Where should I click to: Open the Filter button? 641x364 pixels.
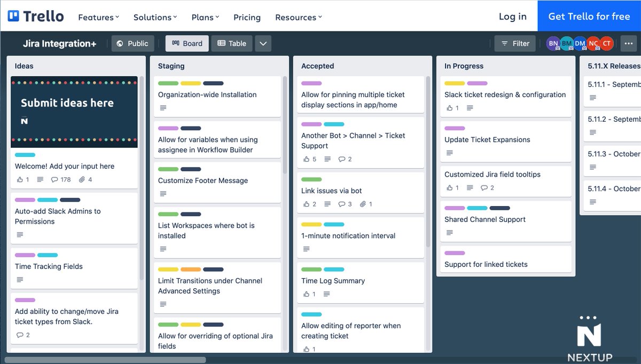[515, 43]
